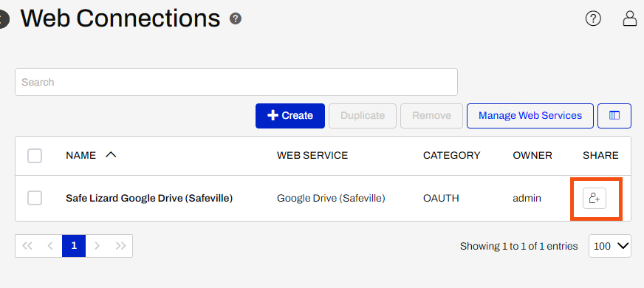
Task: Open the user profile icon
Action: click(630, 18)
